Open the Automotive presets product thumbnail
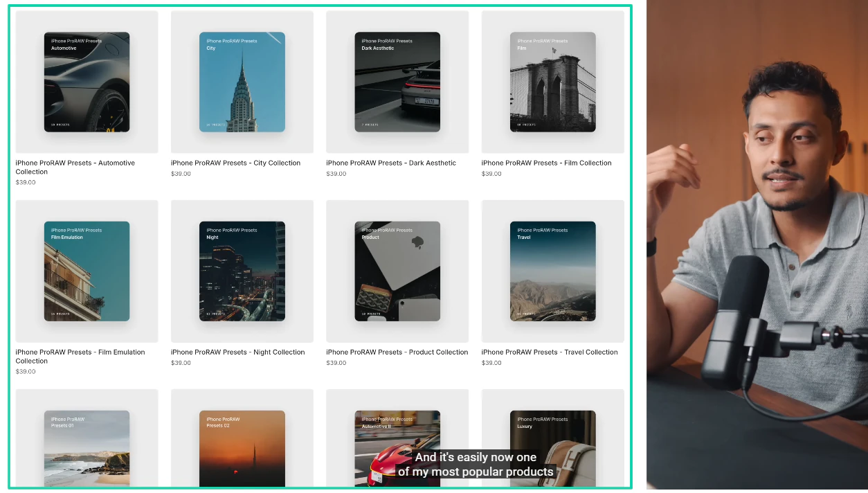Image resolution: width=868 pixels, height=493 pixels. point(87,82)
